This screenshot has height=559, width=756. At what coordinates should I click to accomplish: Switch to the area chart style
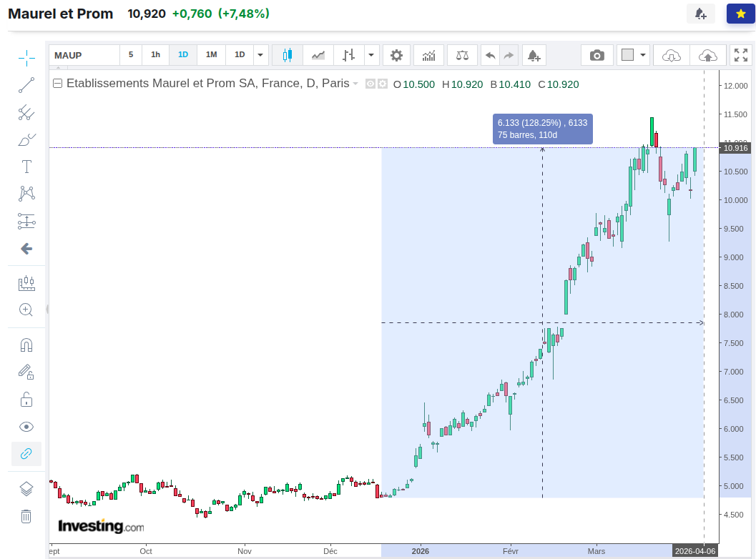(x=318, y=56)
